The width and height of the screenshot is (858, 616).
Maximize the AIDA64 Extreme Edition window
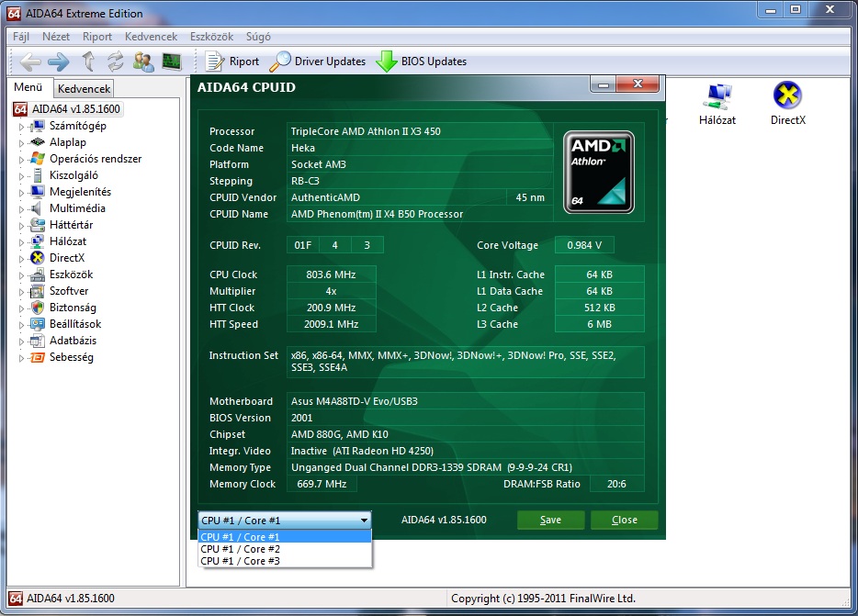tap(796, 9)
